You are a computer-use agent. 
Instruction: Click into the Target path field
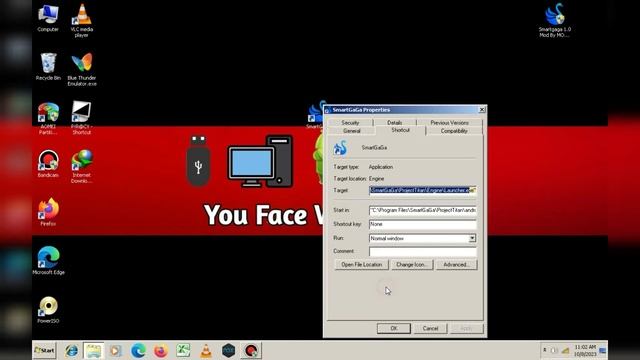tap(422, 190)
